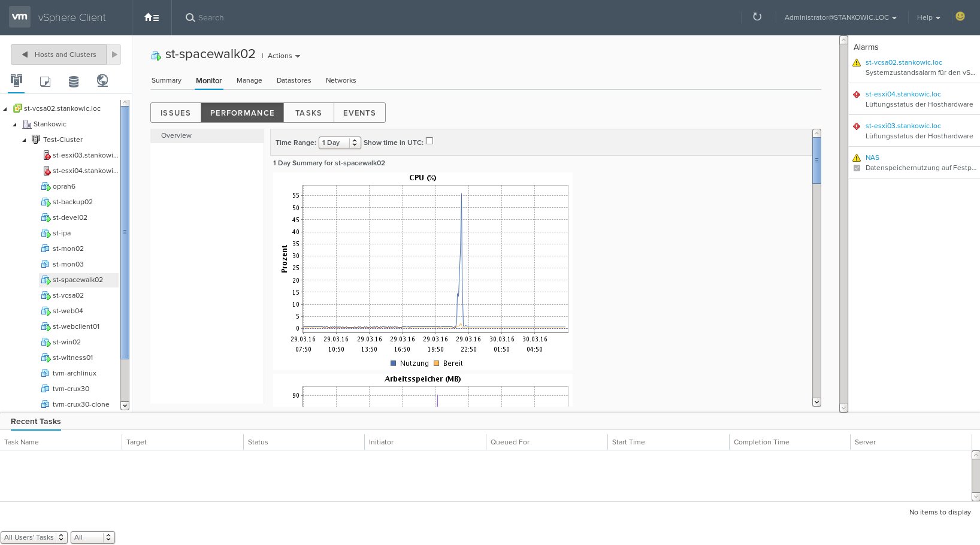Select the Networking view icon

click(x=102, y=80)
